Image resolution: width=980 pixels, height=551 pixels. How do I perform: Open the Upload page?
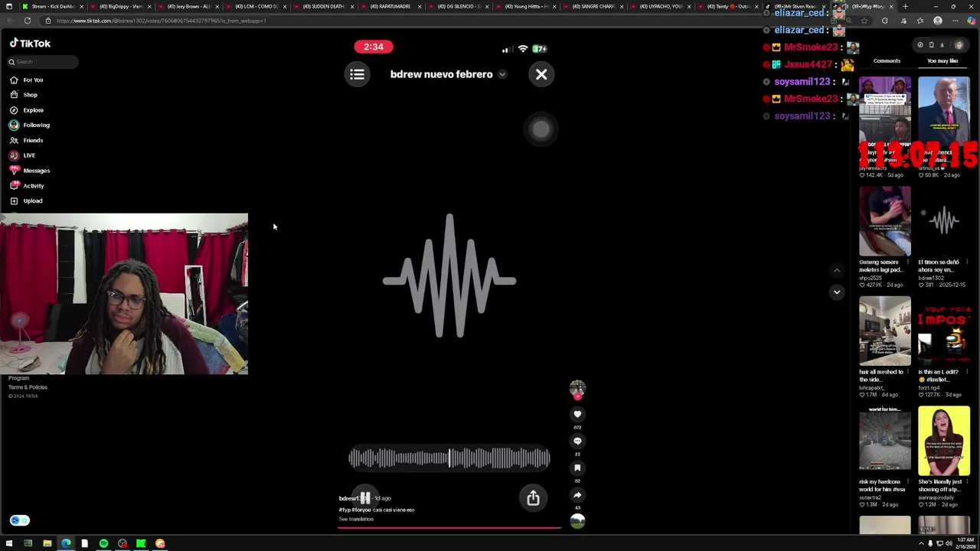26,201
